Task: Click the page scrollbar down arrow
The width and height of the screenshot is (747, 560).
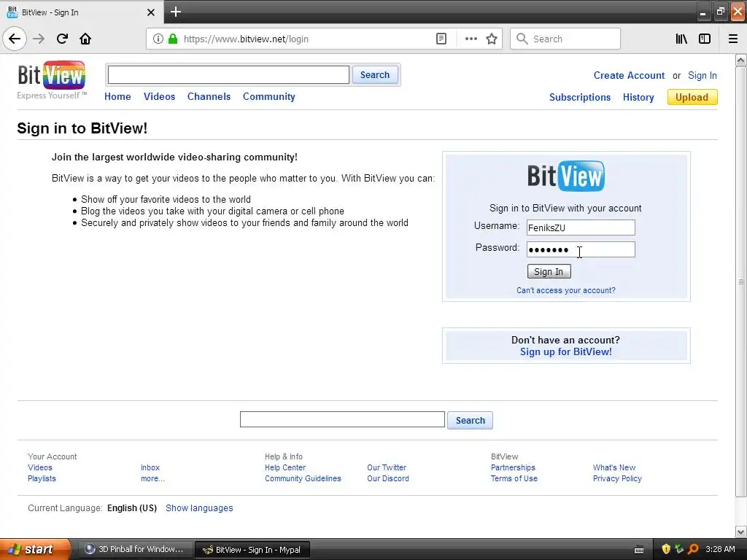Action: [x=741, y=532]
